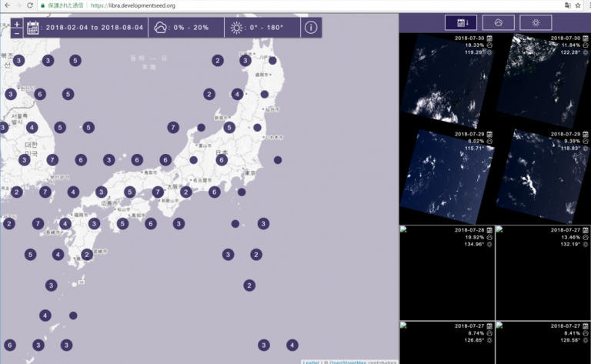Focus the libra.developmentseed.org URL field
591x364 pixels.
click(x=133, y=5)
